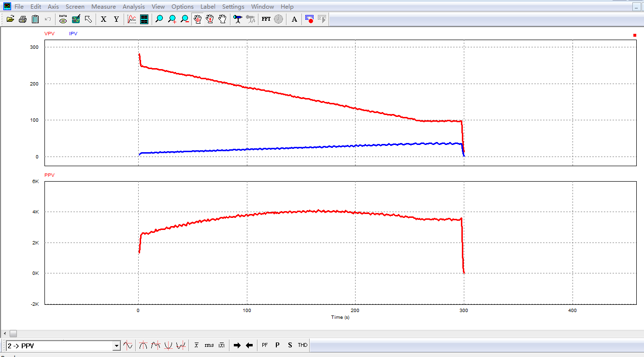Screen dimensions: 644x357
Task: Run FFT analysis from the toolbar
Action: (x=266, y=19)
